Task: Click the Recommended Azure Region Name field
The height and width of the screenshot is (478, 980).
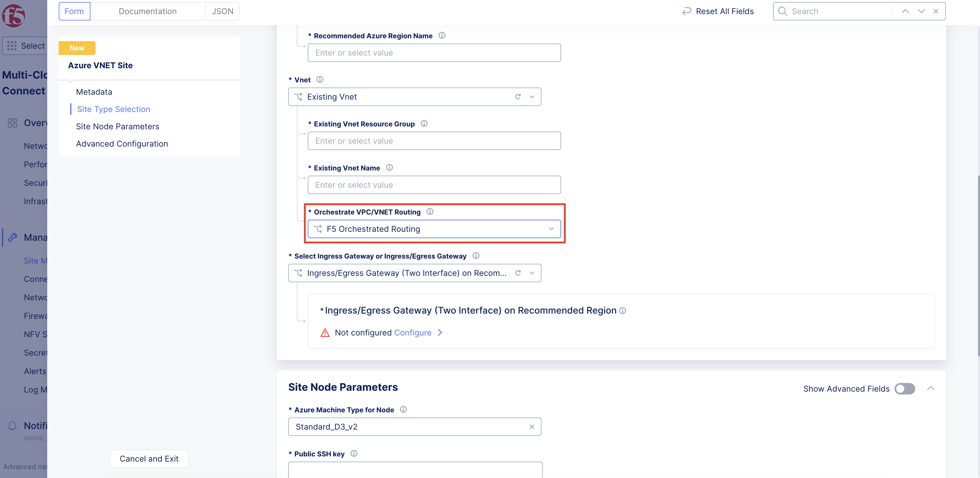Action: click(x=434, y=52)
